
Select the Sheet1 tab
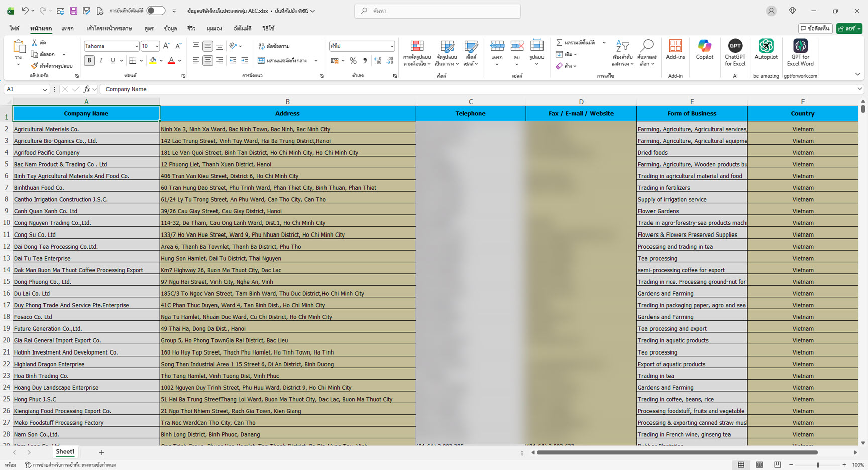(x=65, y=452)
